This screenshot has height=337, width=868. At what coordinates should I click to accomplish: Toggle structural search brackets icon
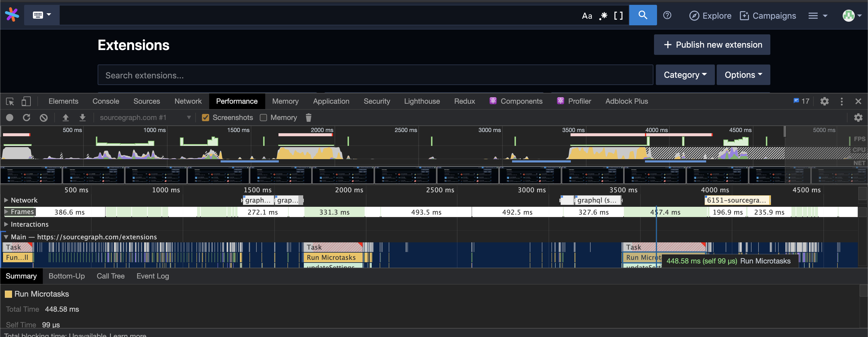tap(618, 15)
